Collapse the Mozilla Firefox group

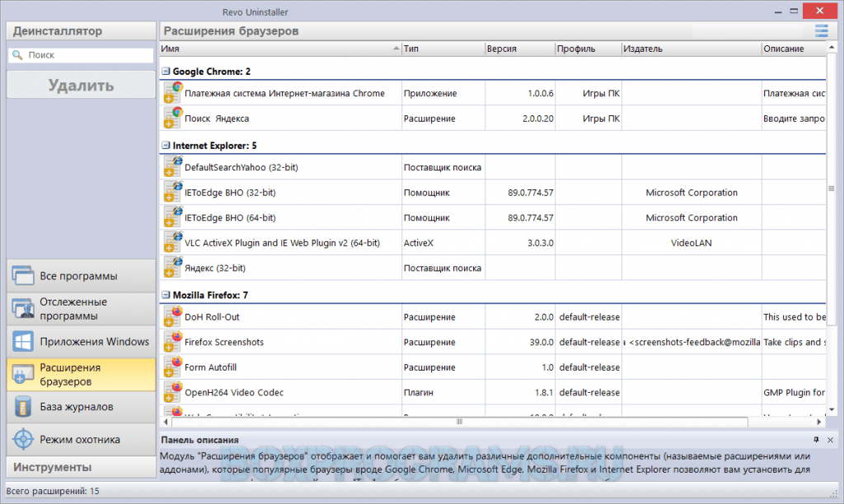(166, 295)
